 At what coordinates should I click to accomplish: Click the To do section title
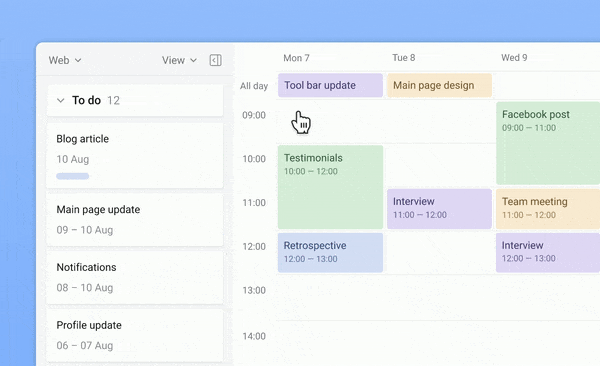click(x=86, y=100)
